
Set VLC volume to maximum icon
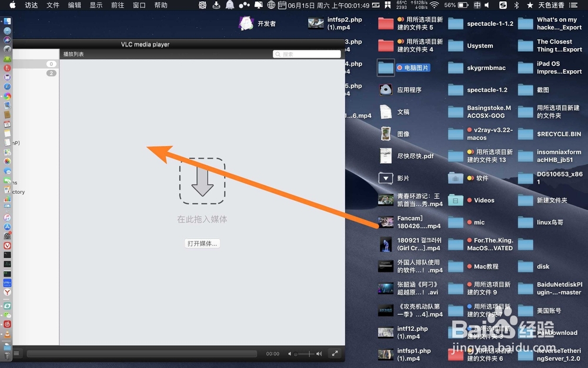coord(319,354)
